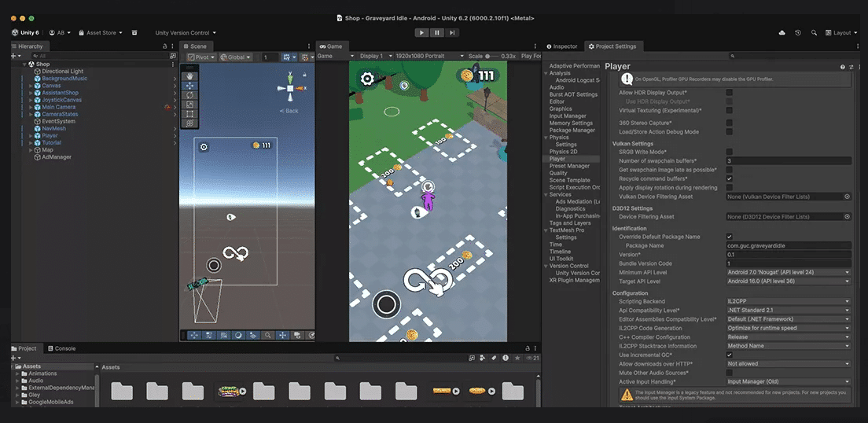This screenshot has width=868, height=423.
Task: Enable Get swapchain image late as possible
Action: pos(730,170)
